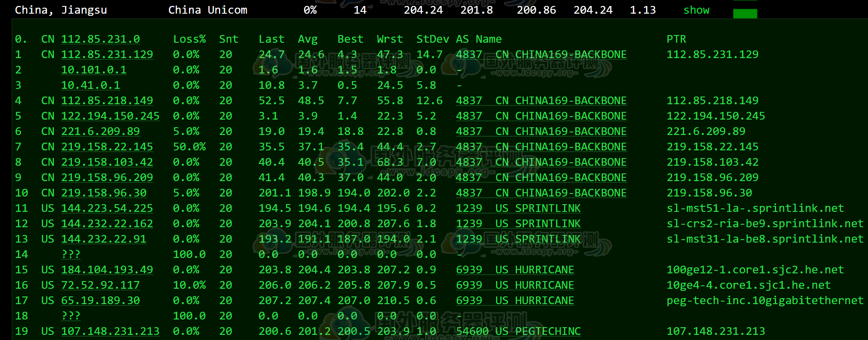The width and height of the screenshot is (868, 340).
Task: Open IP link 10.101.0.1
Action: click(x=94, y=70)
